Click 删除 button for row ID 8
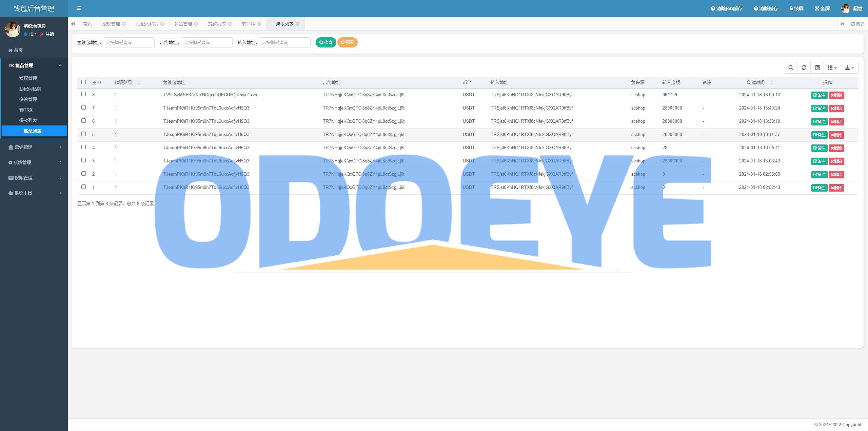The width and height of the screenshot is (868, 431). pyautogui.click(x=836, y=95)
